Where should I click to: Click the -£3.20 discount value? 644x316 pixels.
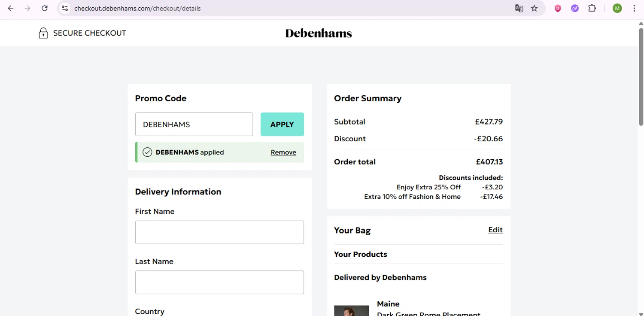coord(492,187)
